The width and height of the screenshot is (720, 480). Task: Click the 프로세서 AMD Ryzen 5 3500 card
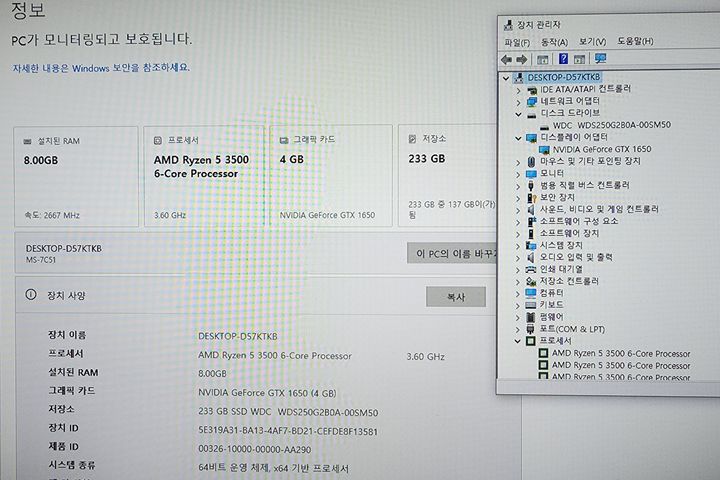point(204,176)
